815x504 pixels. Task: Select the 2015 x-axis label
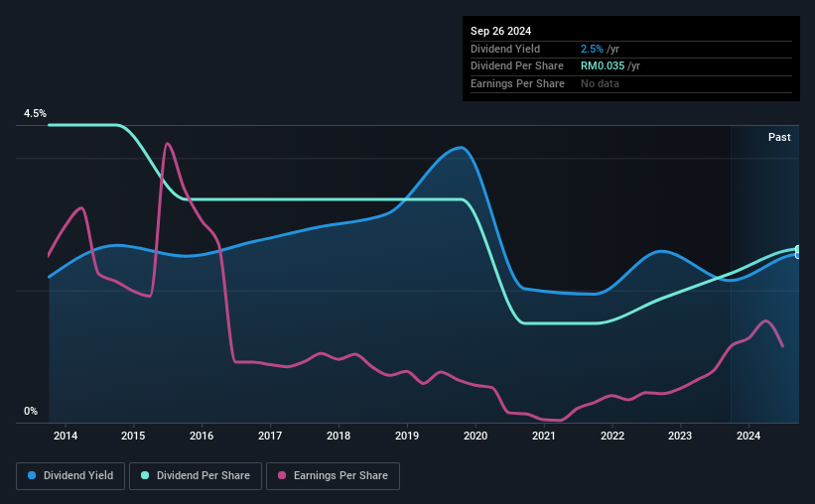coord(133,436)
